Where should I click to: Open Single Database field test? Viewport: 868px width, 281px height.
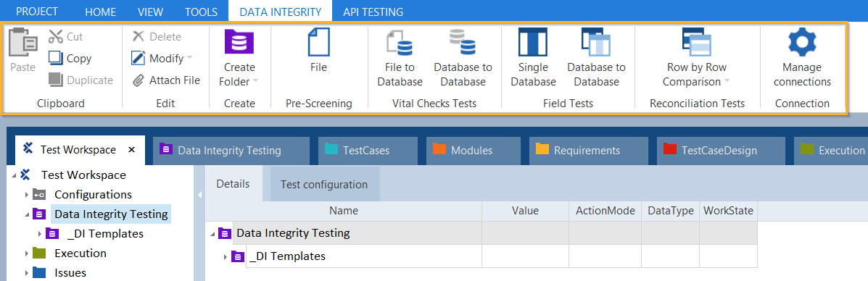tap(532, 42)
